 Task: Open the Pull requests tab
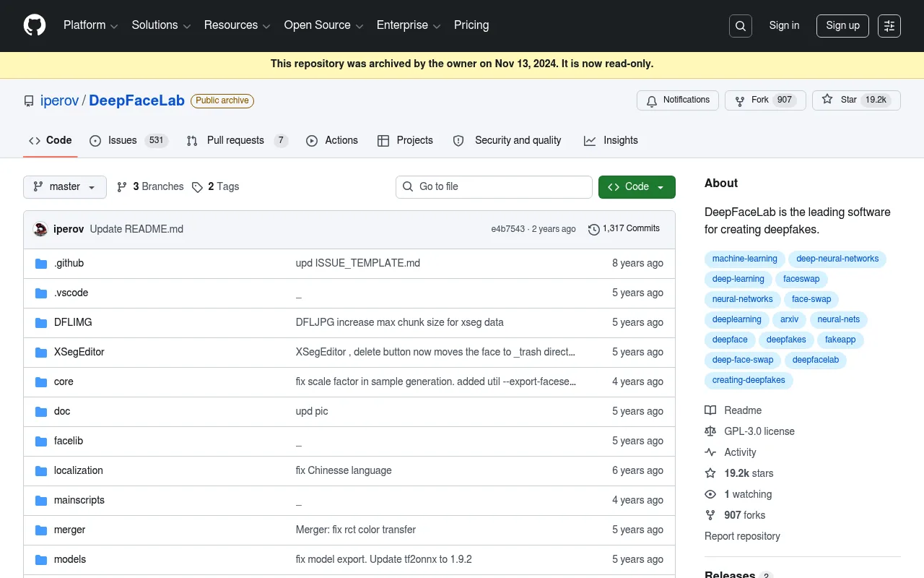coord(237,141)
